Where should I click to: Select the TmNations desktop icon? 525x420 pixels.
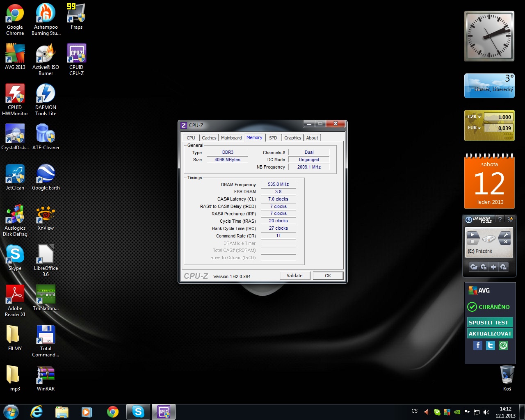tap(46, 298)
